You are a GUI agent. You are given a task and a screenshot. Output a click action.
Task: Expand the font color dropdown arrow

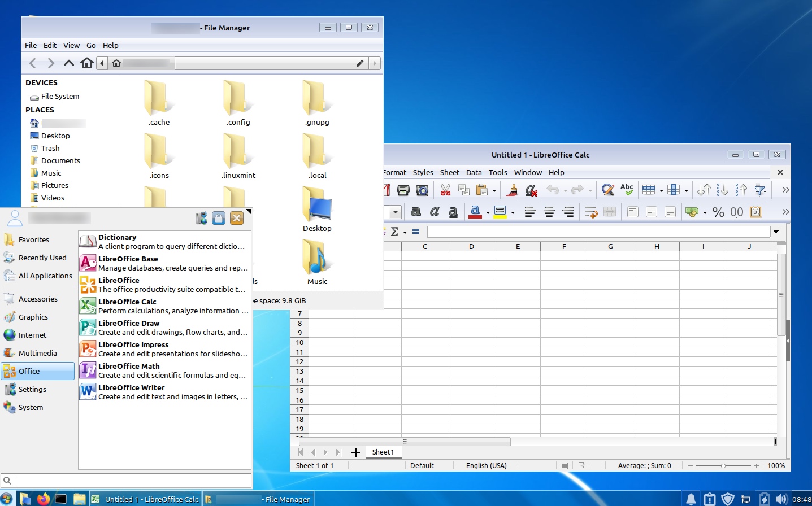pos(488,213)
